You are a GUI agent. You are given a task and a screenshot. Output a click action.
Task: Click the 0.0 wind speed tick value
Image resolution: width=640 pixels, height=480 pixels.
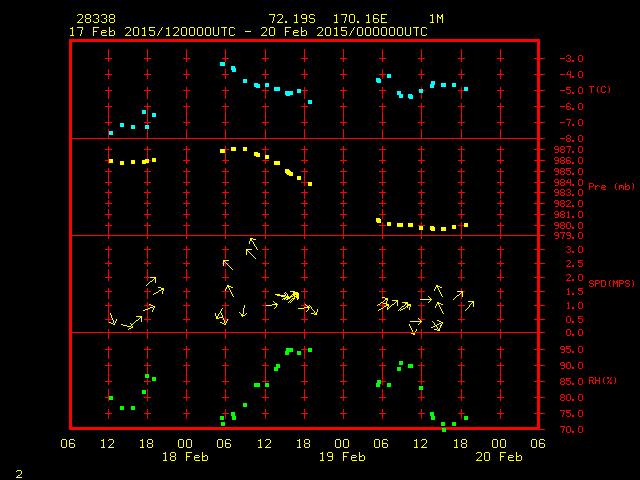point(574,333)
